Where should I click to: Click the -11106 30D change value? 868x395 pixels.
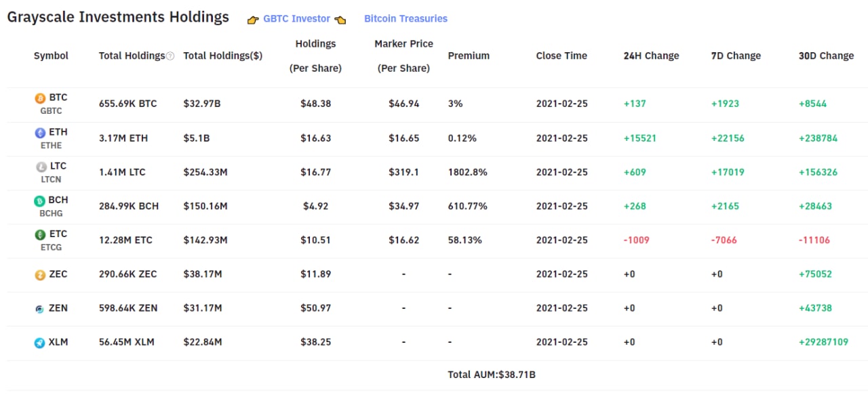814,240
